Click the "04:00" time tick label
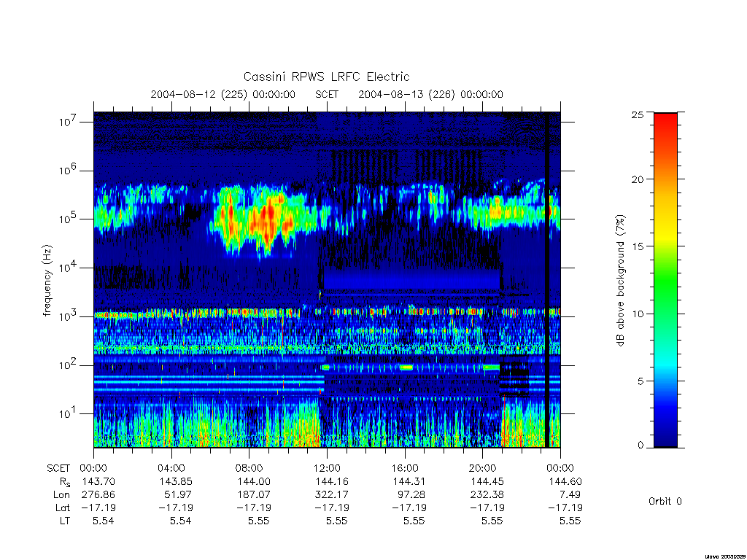 click(x=171, y=468)
